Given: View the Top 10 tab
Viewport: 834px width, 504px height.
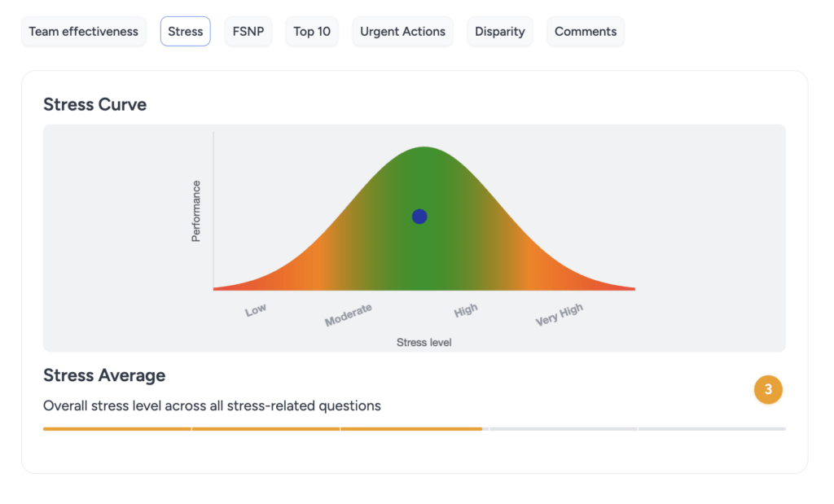Looking at the screenshot, I should [312, 31].
